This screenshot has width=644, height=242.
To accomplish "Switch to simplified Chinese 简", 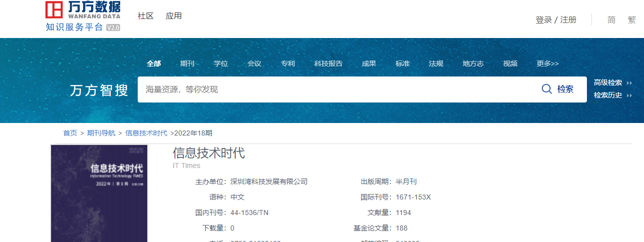I will click(611, 20).
